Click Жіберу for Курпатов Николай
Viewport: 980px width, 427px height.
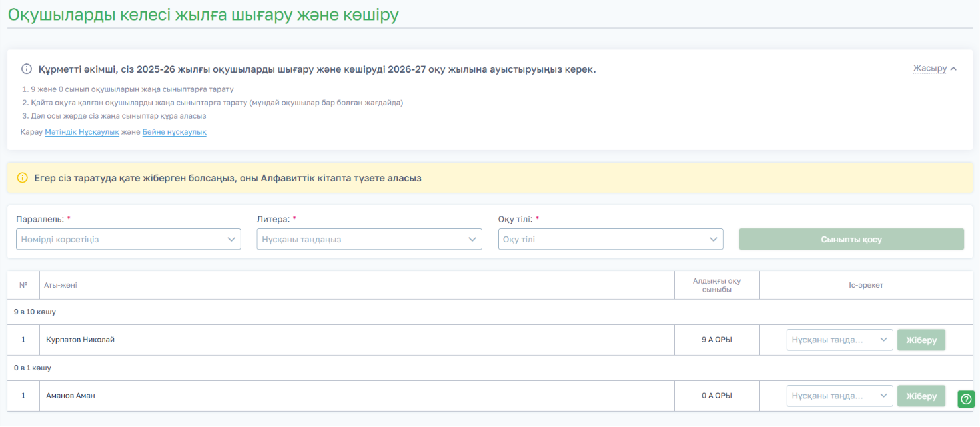tap(921, 340)
